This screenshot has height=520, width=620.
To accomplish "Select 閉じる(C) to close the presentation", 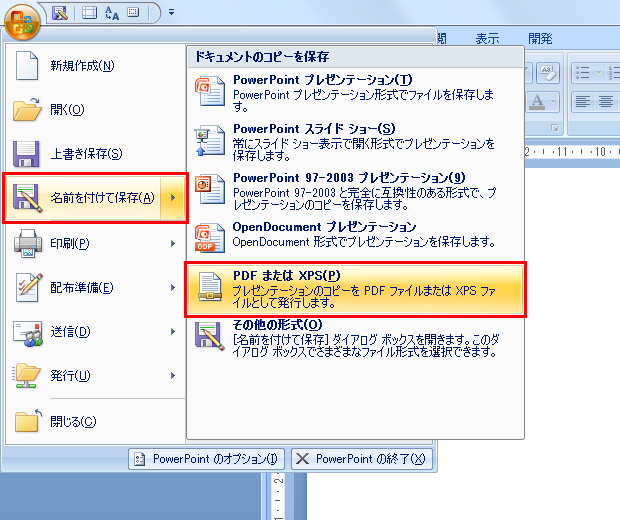I will pos(95,421).
